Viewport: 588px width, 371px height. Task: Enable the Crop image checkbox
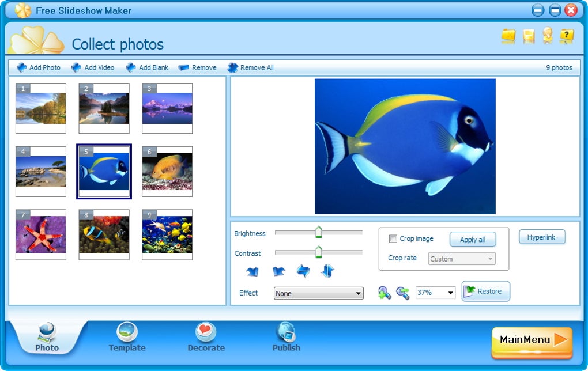pos(393,238)
